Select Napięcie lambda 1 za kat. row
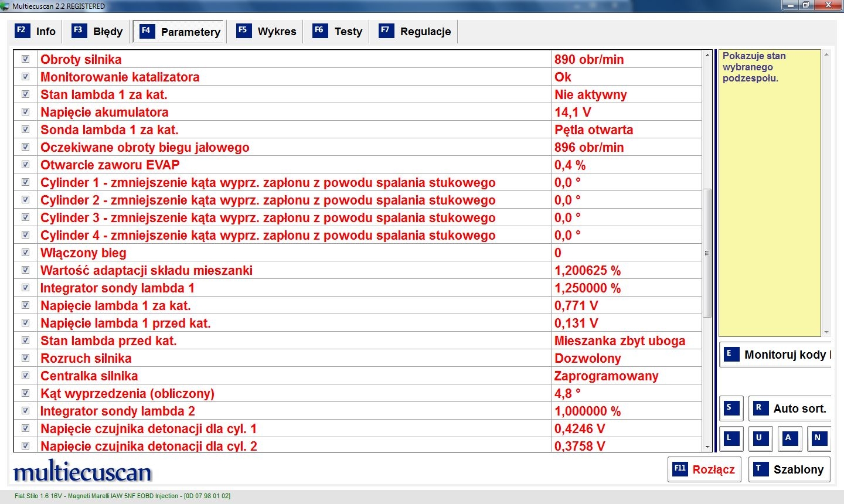 (358, 305)
